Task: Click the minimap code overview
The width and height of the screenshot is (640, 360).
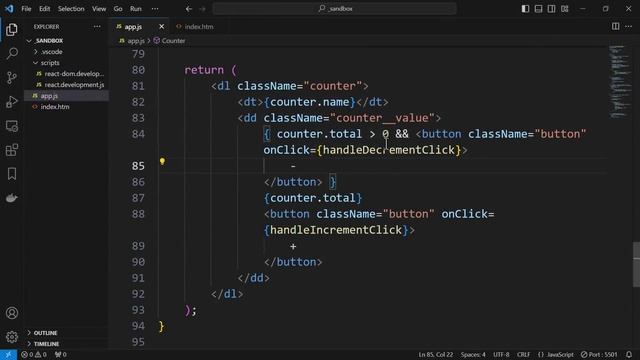Action: point(620,82)
